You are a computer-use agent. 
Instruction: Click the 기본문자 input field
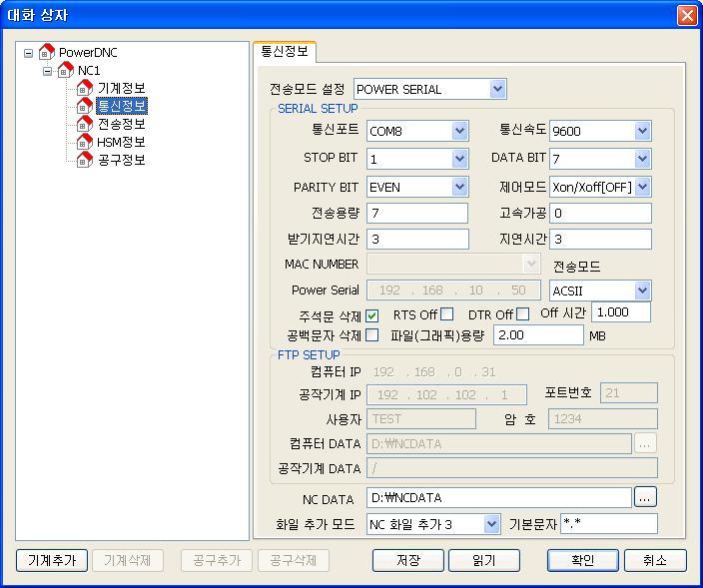(x=609, y=523)
